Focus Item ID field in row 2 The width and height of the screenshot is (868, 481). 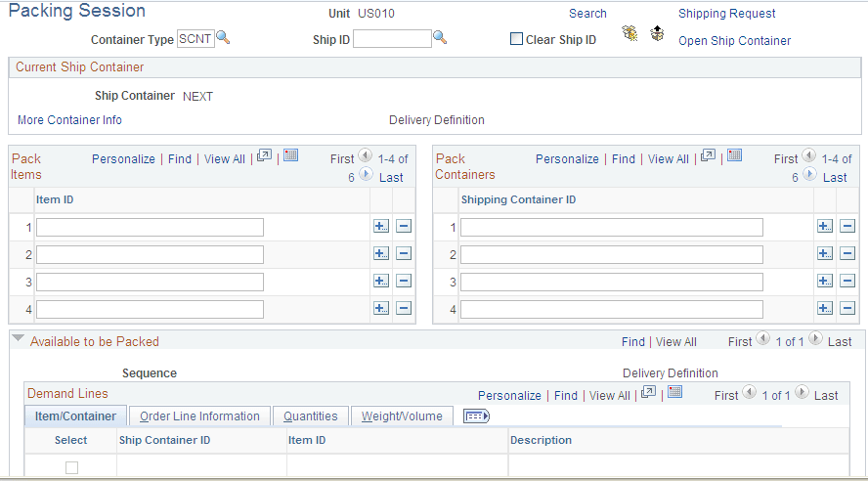(150, 254)
